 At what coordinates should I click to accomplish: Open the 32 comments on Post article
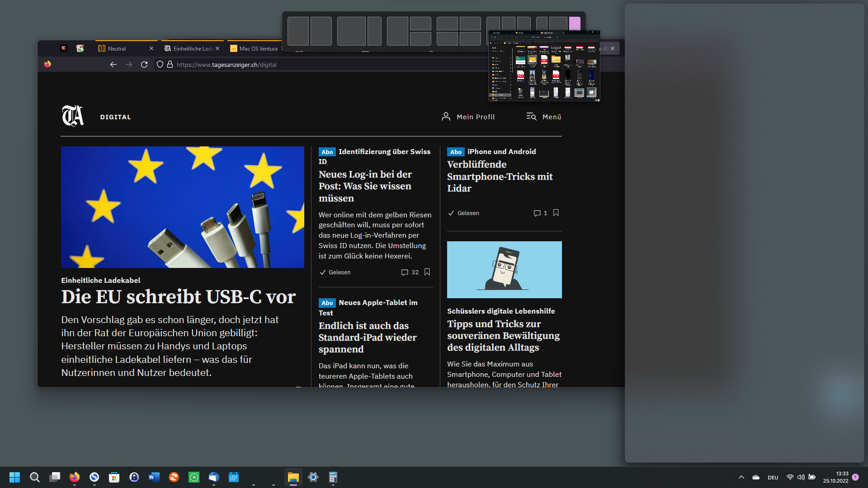(410, 272)
